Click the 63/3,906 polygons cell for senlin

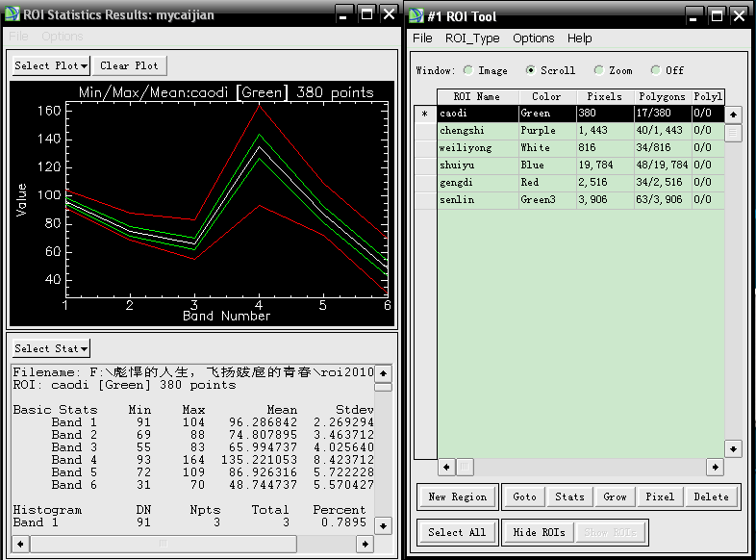coord(663,200)
